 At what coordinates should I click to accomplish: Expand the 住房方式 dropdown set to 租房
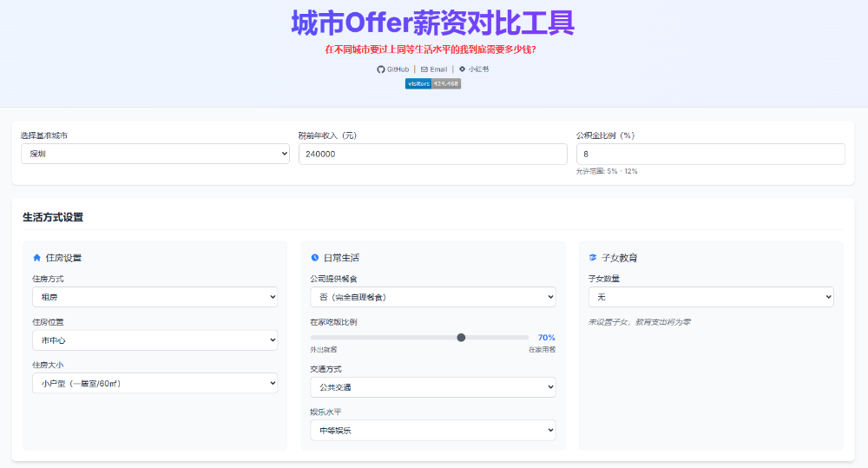point(155,297)
